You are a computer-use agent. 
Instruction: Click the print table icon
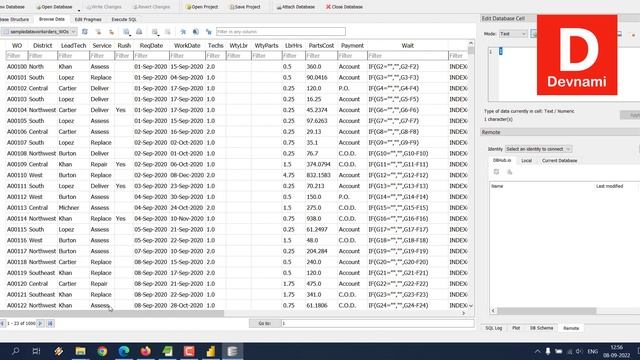[139, 31]
